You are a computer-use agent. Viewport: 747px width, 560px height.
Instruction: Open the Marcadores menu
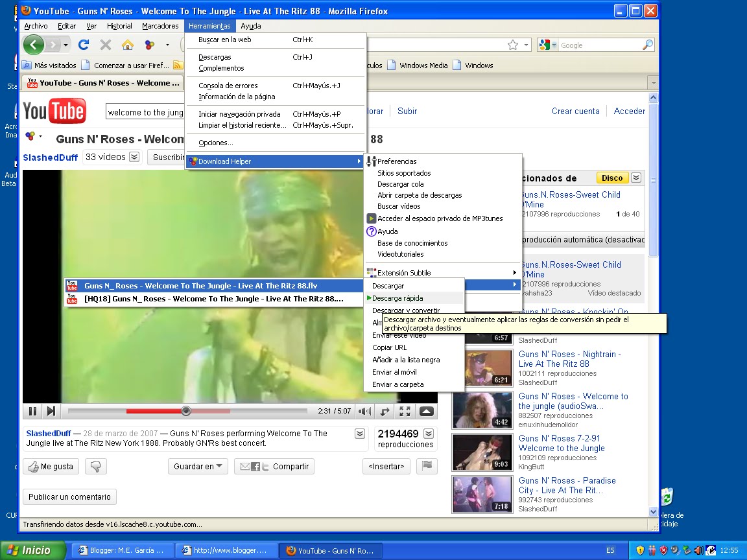(160, 26)
